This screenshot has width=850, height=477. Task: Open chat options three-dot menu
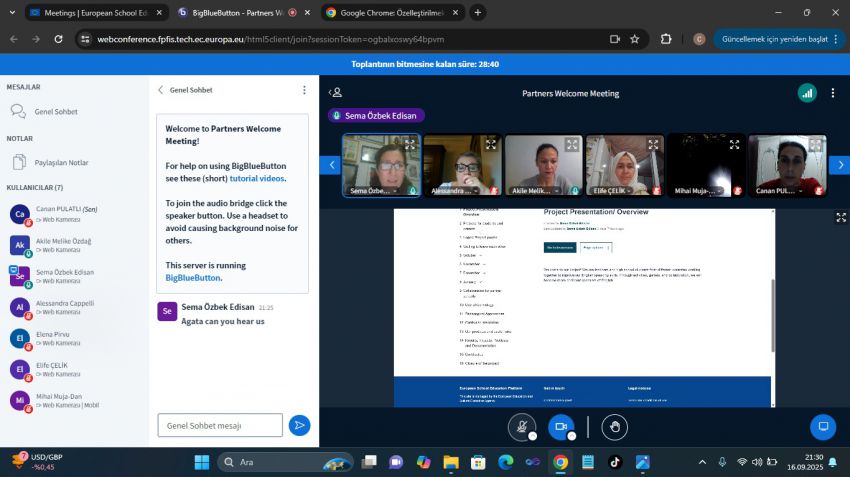click(304, 90)
